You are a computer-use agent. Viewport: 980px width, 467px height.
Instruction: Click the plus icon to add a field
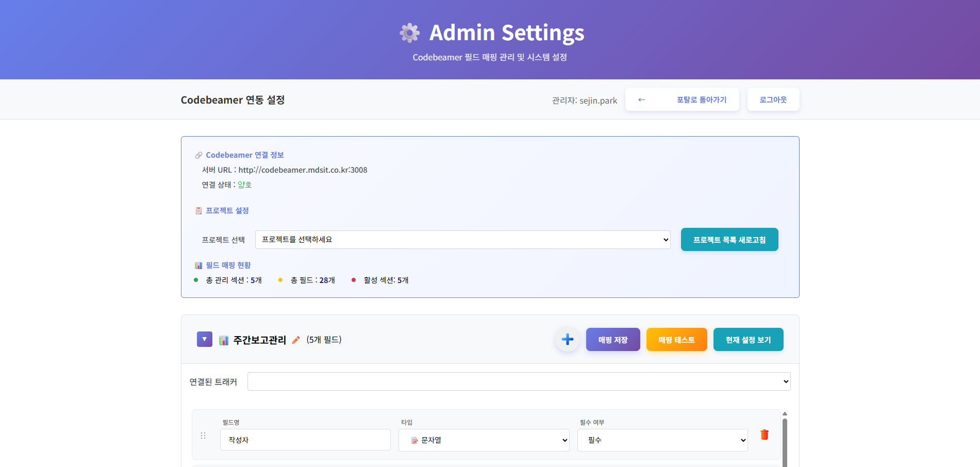[x=567, y=339]
